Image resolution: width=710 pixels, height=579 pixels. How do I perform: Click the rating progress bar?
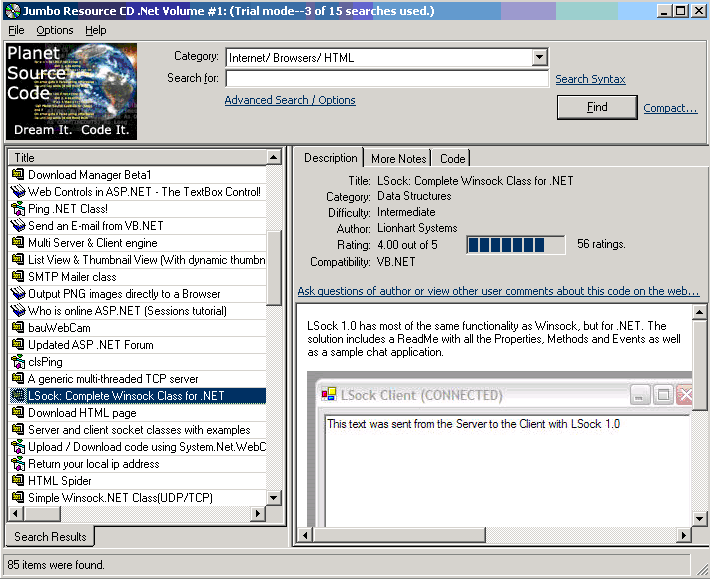[x=516, y=245]
